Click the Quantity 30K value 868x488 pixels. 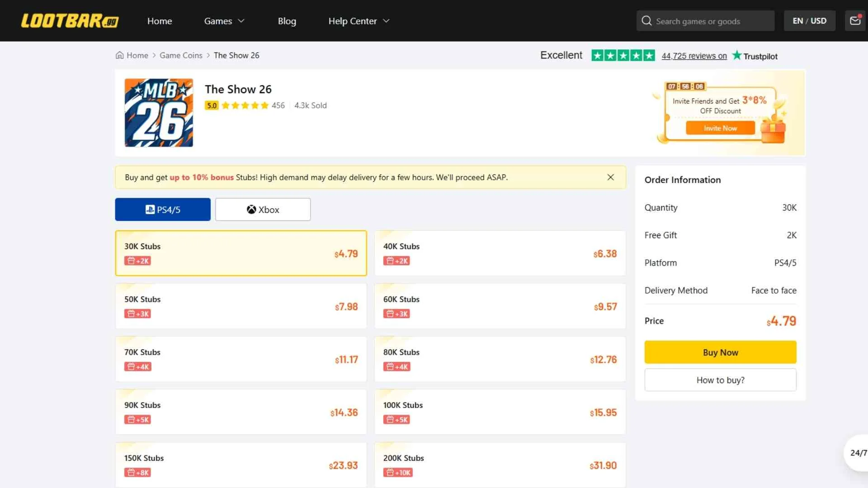tap(789, 207)
